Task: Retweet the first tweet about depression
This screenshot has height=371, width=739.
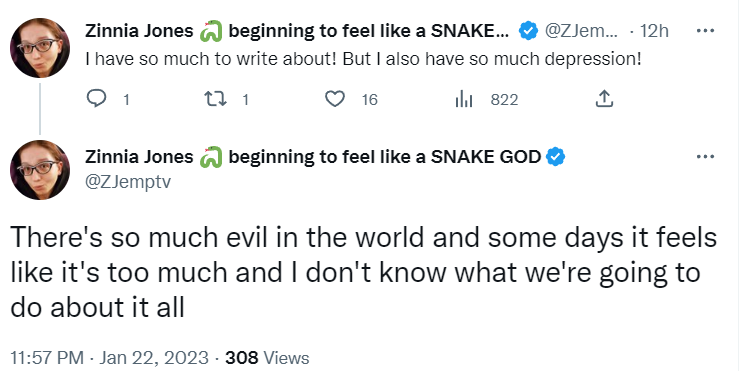Action: tap(215, 99)
